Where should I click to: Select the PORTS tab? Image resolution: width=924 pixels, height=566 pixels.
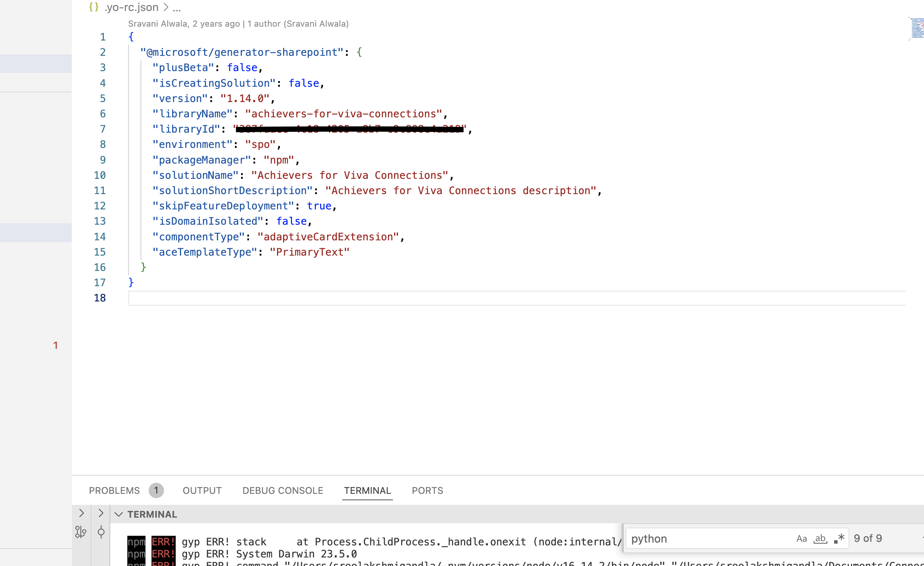(428, 490)
